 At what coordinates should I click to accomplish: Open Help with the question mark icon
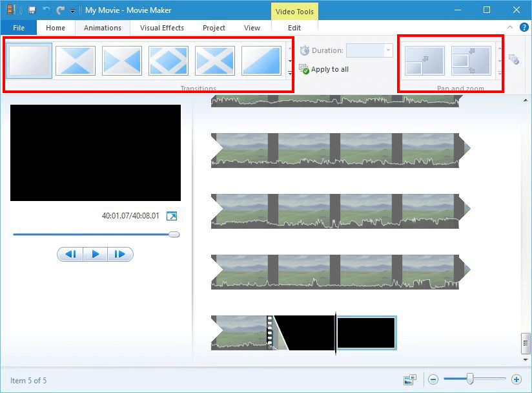pyautogui.click(x=524, y=28)
